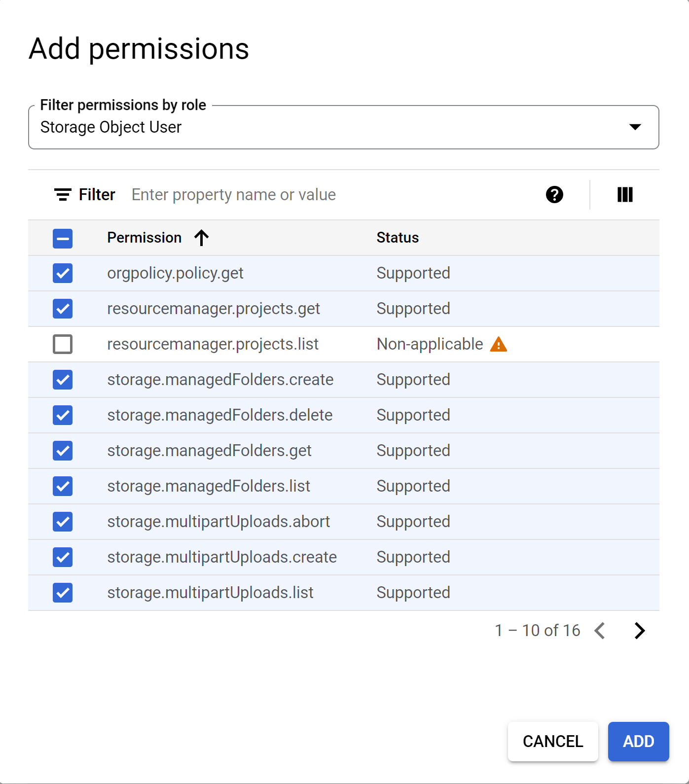Check the resourcemanager.projects.list checkbox
The height and width of the screenshot is (784, 689).
point(63,344)
